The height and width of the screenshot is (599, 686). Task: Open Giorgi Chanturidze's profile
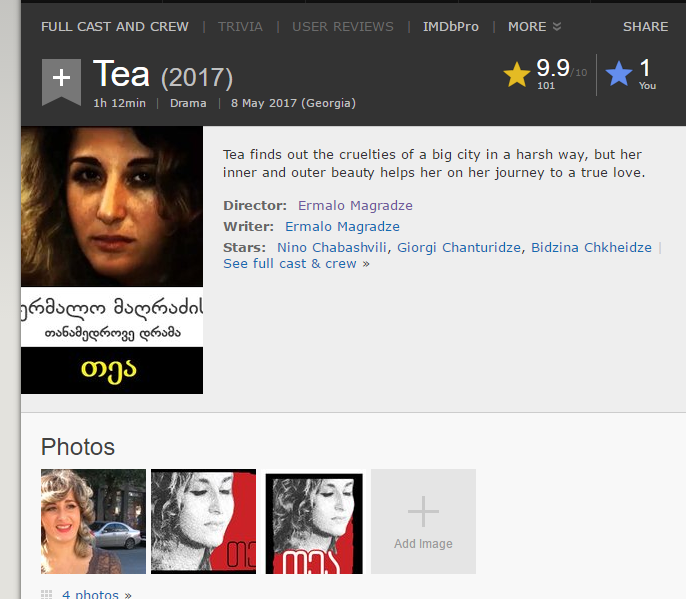pos(459,247)
